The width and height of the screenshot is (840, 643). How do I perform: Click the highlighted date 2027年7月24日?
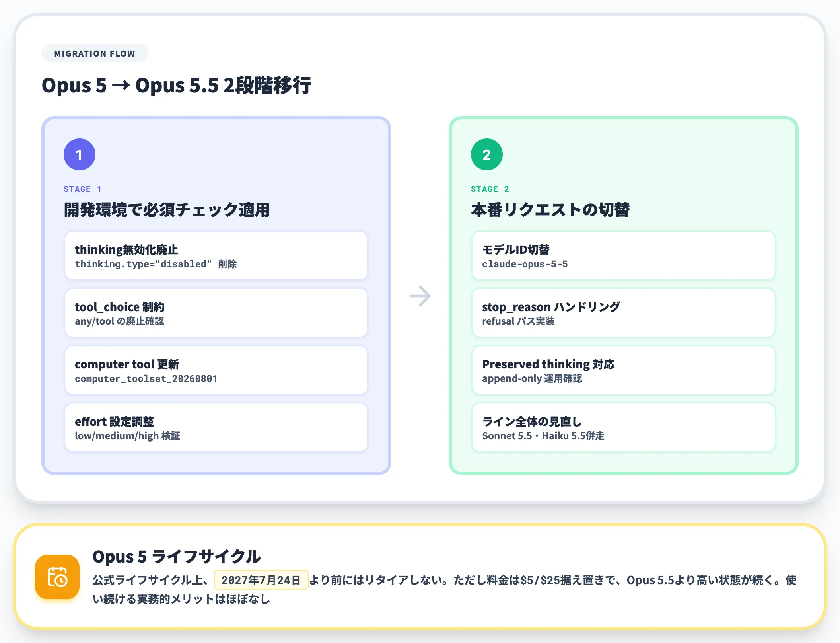pyautogui.click(x=261, y=580)
